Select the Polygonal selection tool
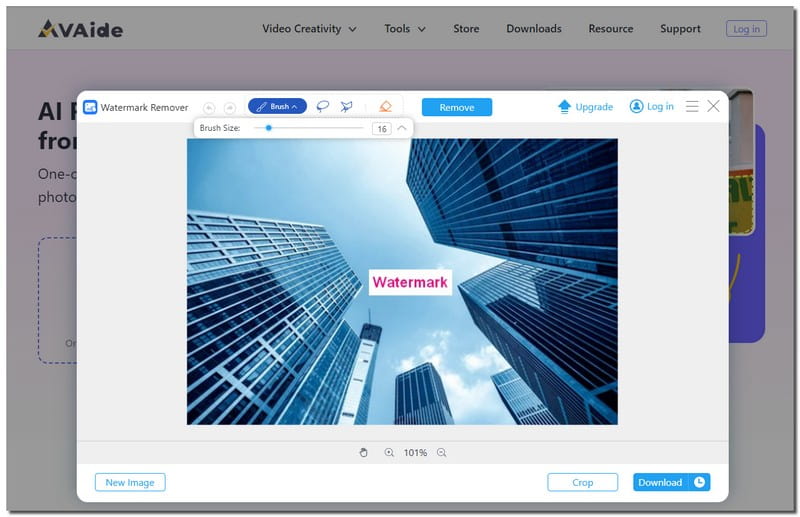The height and width of the screenshot is (517, 800). 347,107
